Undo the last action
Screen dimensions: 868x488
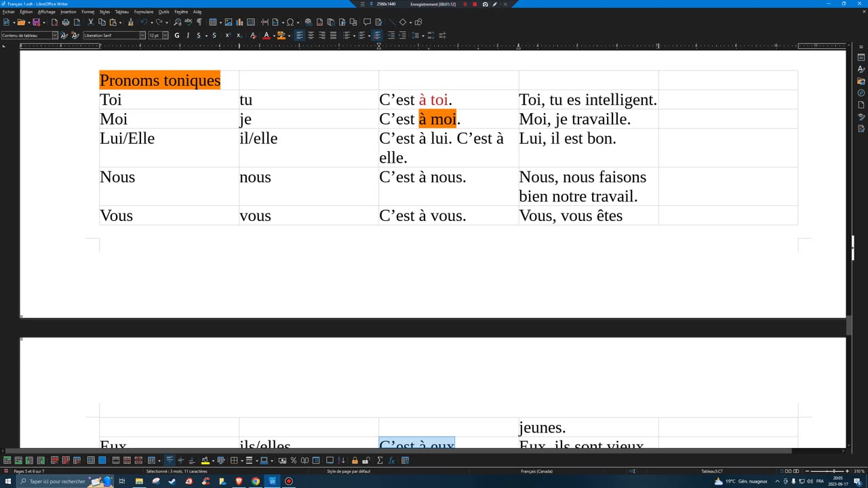tap(144, 22)
